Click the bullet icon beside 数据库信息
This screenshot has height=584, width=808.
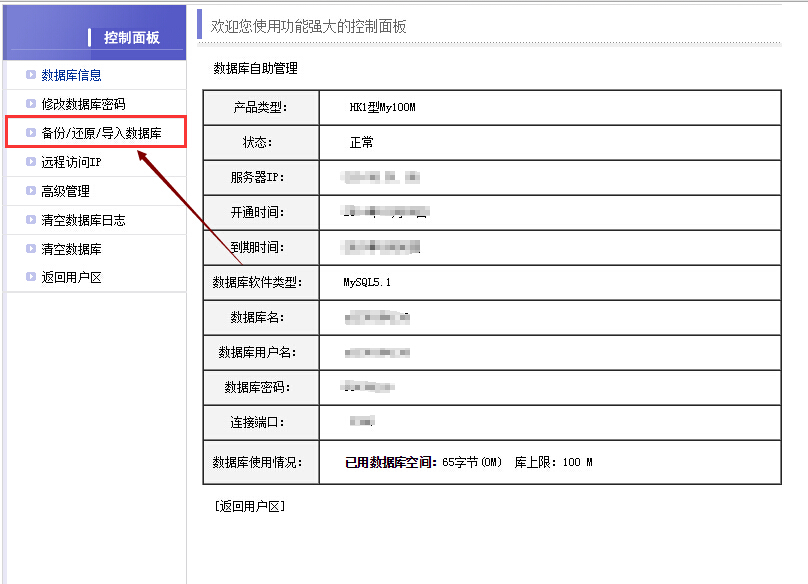click(31, 75)
